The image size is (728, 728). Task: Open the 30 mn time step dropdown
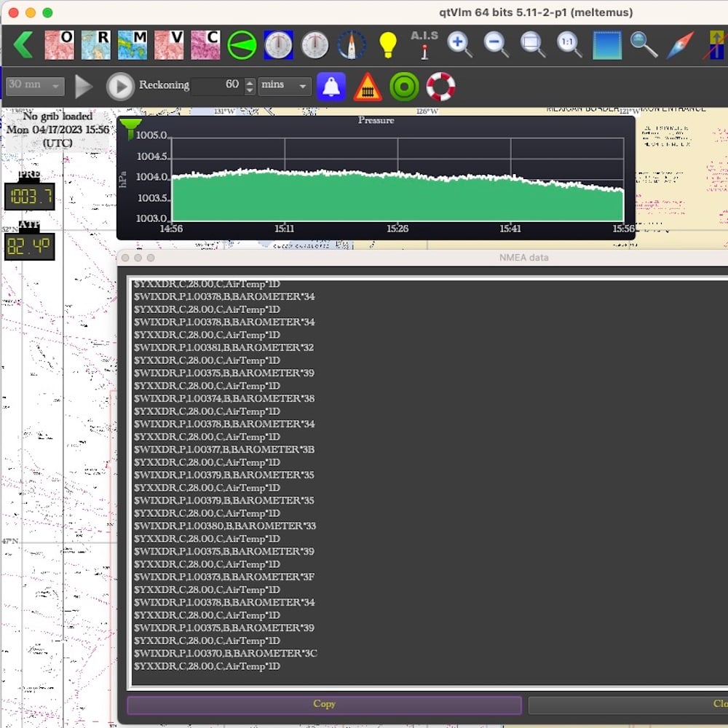pos(35,86)
